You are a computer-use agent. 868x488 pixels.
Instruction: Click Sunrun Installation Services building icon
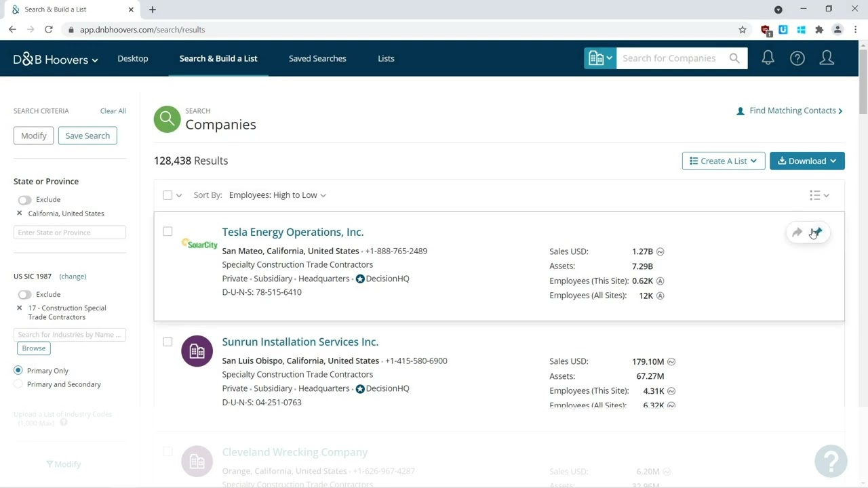tap(197, 351)
